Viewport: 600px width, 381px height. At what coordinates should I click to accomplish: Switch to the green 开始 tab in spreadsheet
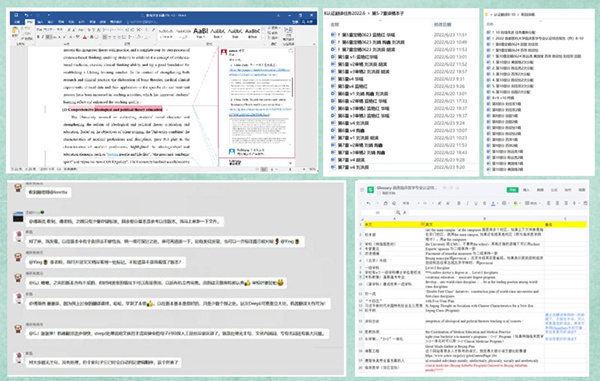pyautogui.click(x=512, y=190)
